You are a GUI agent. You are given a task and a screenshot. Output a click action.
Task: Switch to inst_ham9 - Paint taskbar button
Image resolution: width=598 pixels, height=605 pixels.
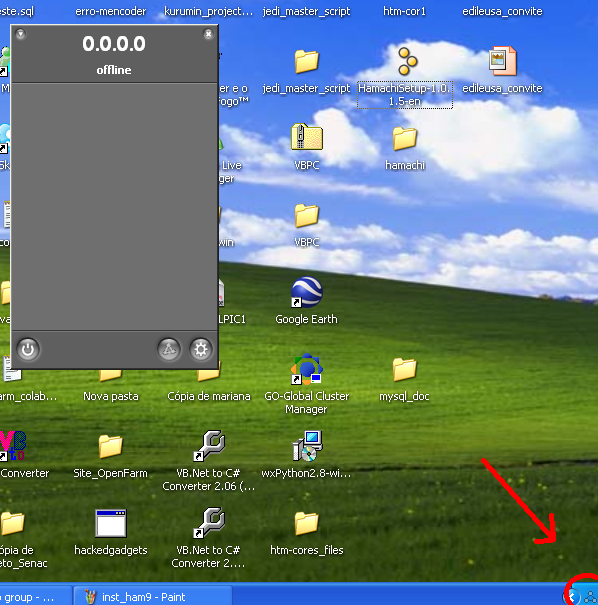click(153, 596)
